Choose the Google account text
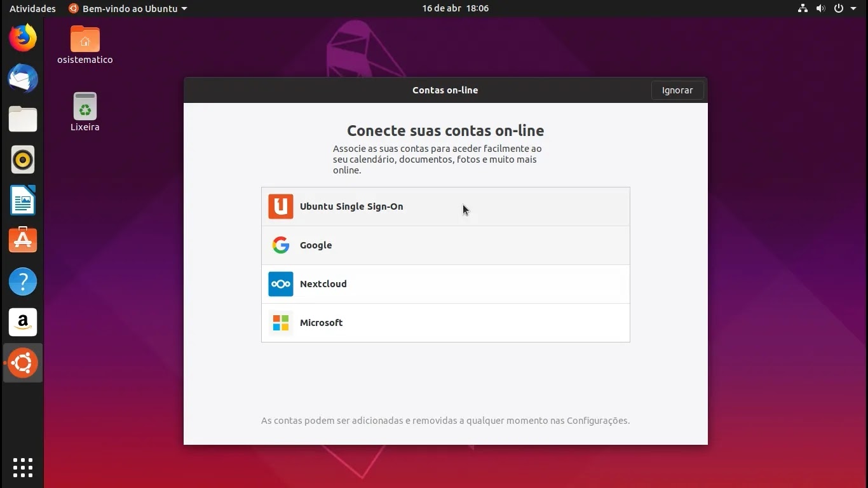 [x=316, y=245]
